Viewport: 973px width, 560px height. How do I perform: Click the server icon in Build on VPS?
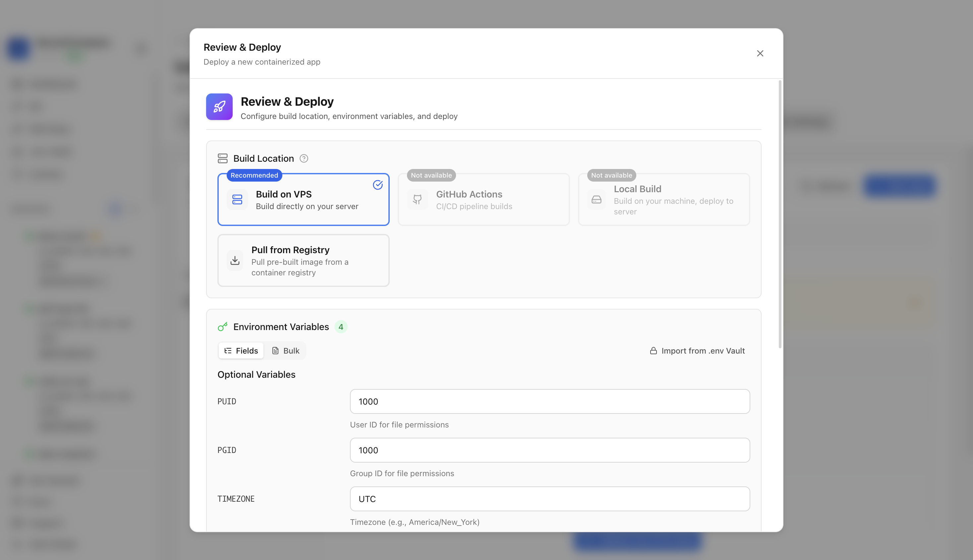pyautogui.click(x=237, y=199)
